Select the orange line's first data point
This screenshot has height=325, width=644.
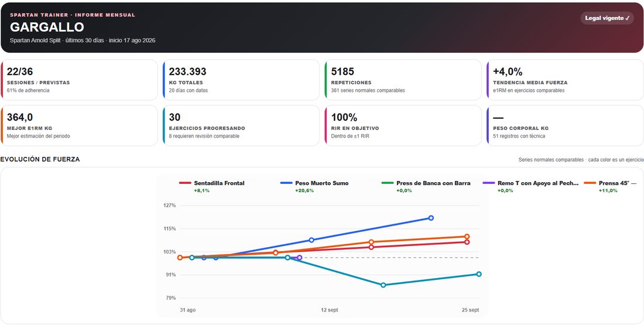click(x=180, y=258)
